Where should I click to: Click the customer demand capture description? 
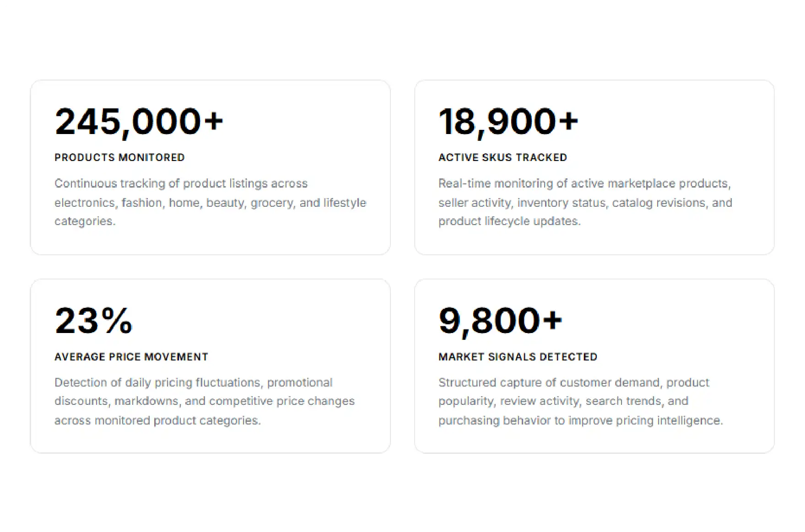581,401
